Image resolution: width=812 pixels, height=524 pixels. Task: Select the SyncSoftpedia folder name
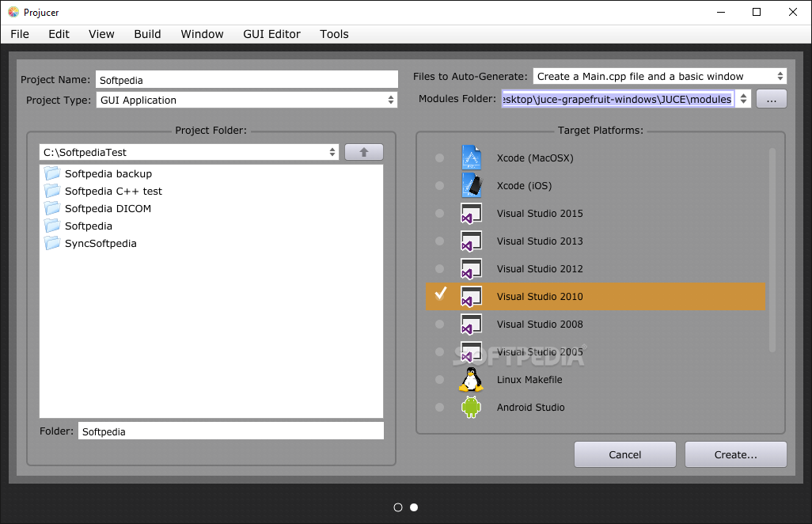pyautogui.click(x=101, y=243)
